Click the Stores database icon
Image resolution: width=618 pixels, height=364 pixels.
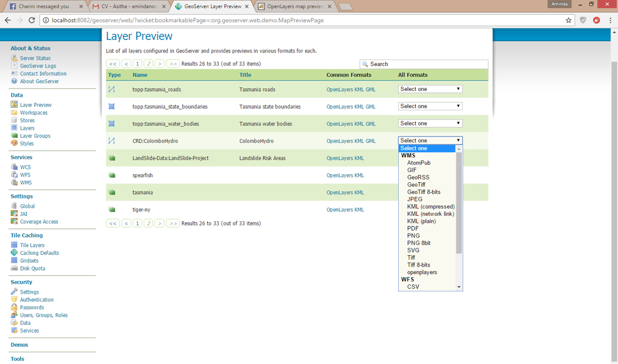(14, 120)
